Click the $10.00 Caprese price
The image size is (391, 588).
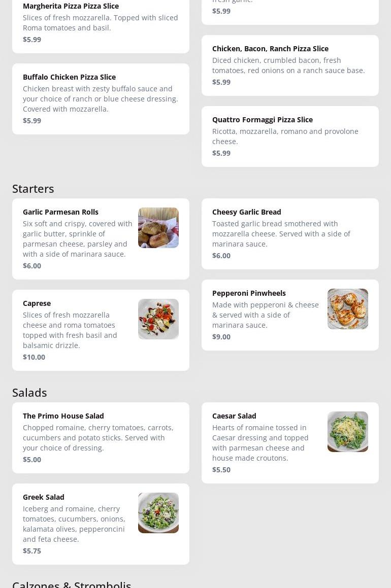(34, 357)
